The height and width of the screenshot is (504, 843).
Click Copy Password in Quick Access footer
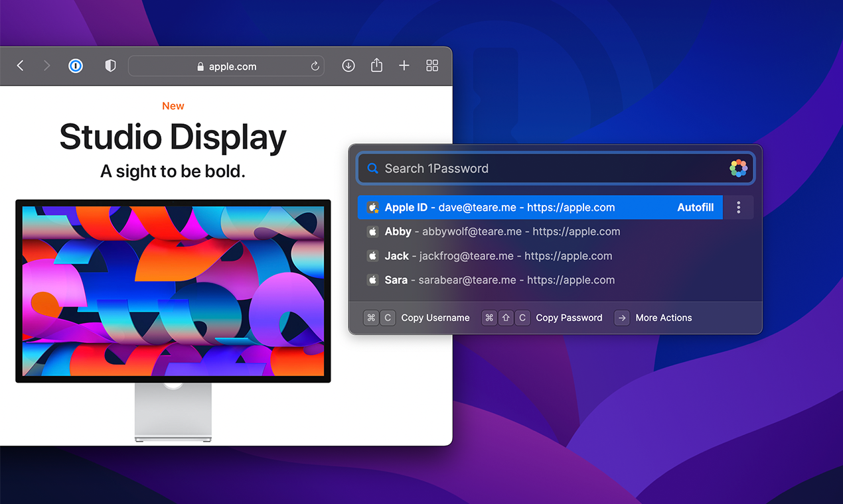tap(569, 318)
